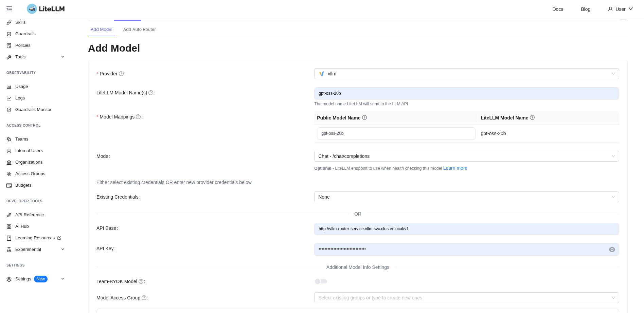Open the Provider dropdown showing vllm

[x=466, y=74]
